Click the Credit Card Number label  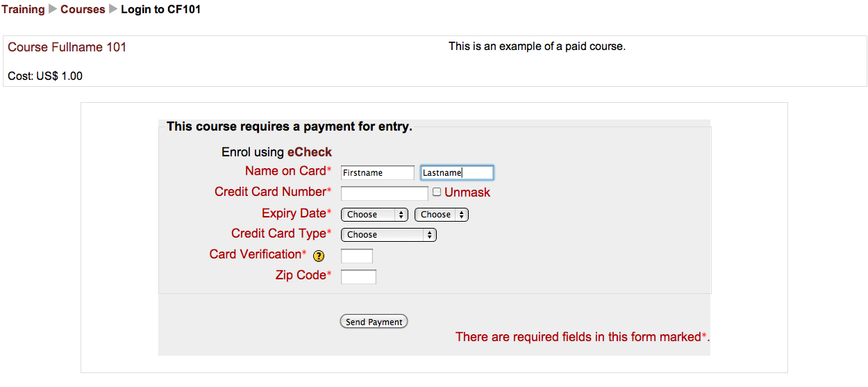270,192
